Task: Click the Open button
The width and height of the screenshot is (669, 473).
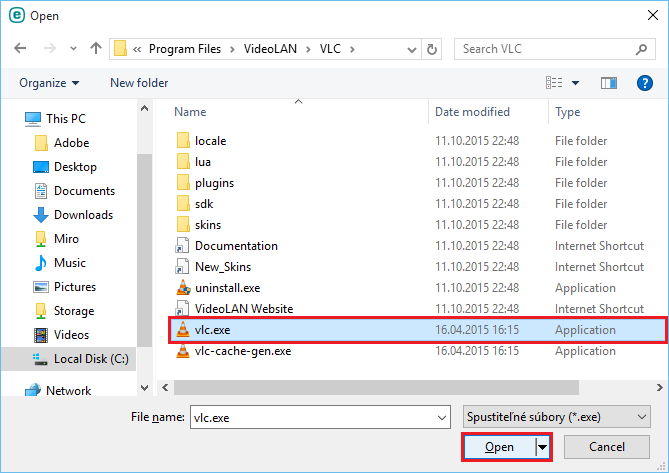Action: pos(499,447)
